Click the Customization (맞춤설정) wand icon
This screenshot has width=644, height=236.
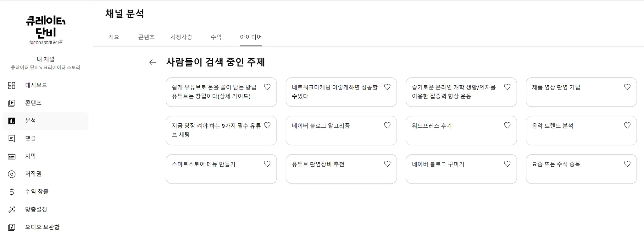pyautogui.click(x=12, y=210)
